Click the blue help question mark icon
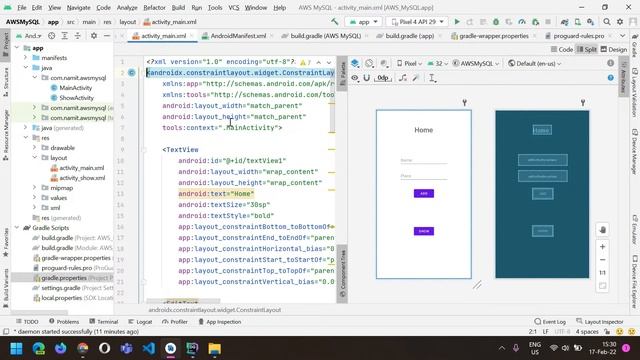The width and height of the screenshot is (640, 360). click(x=610, y=78)
